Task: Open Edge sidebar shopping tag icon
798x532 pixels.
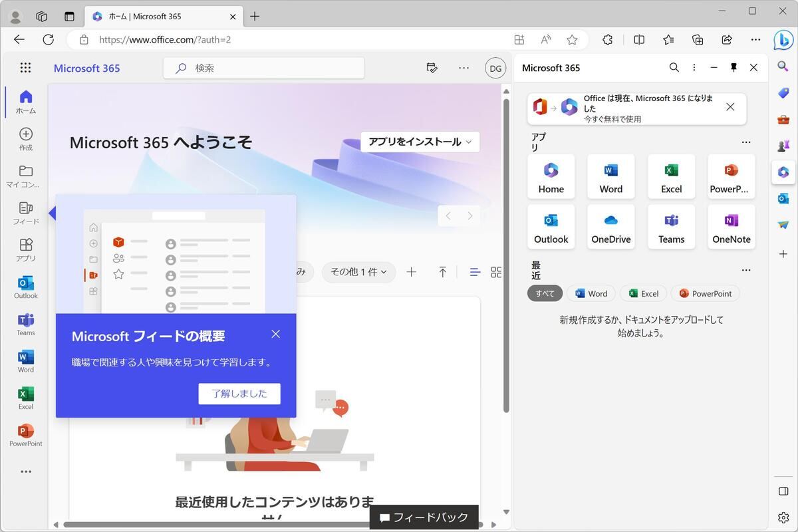Action: 783,93
